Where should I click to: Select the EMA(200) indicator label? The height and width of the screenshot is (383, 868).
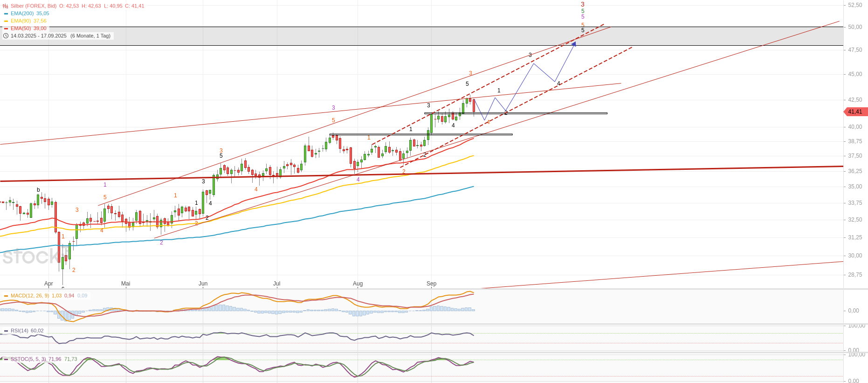click(22, 14)
